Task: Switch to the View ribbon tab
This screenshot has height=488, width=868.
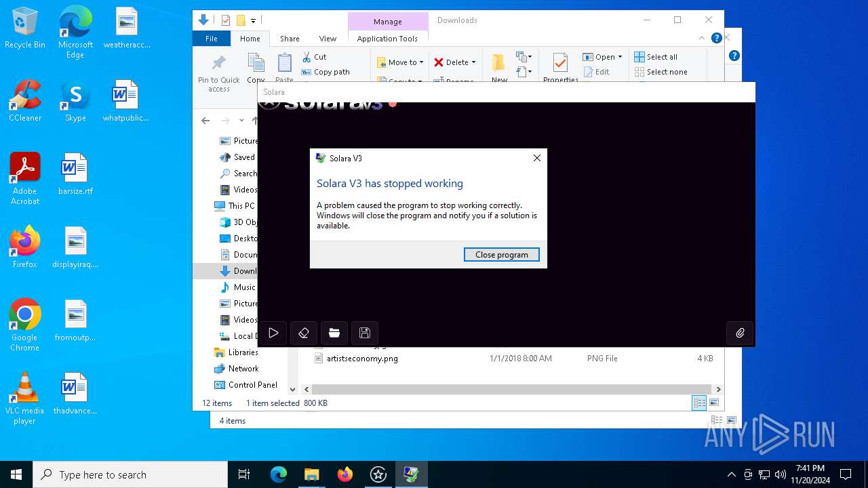Action: (328, 39)
